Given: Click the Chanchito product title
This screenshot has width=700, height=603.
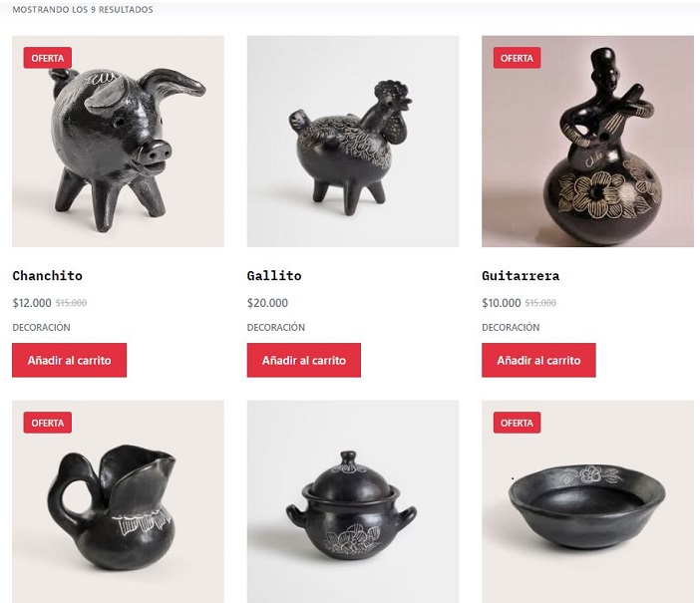Looking at the screenshot, I should pos(47,276).
